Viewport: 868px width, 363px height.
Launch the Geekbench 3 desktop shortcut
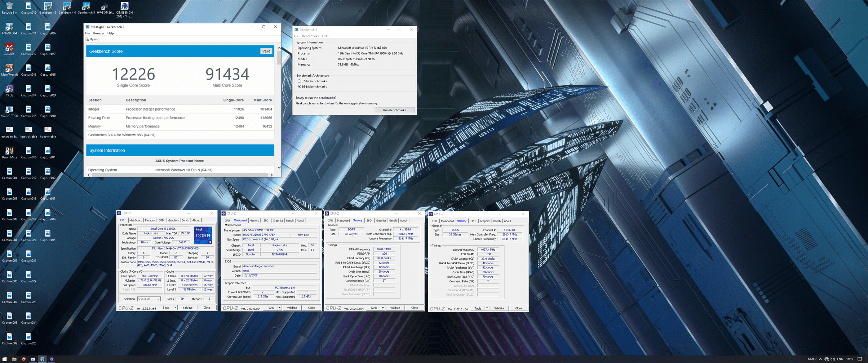(48, 8)
